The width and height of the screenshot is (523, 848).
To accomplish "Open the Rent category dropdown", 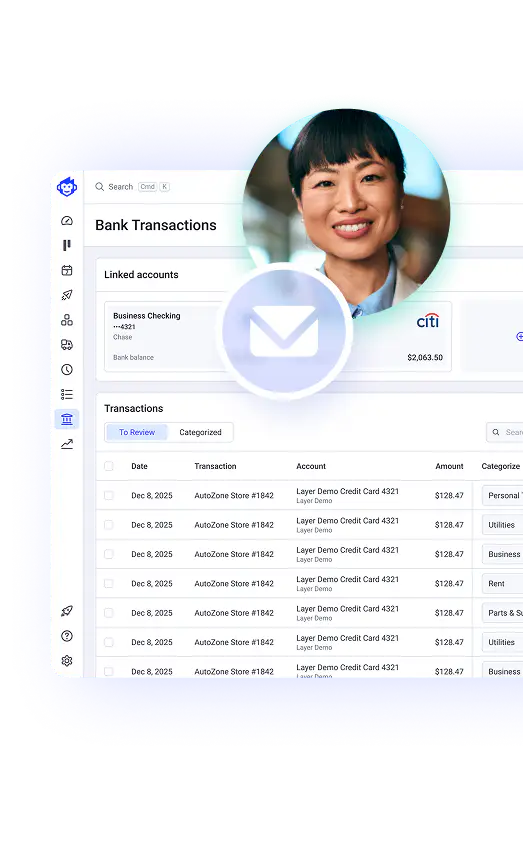I will (502, 584).
